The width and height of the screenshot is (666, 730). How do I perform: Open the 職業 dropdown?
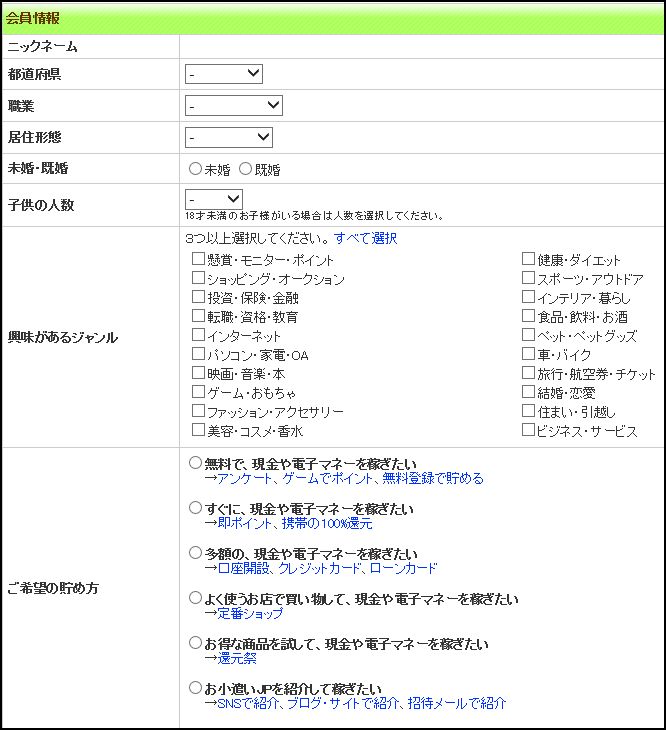coord(234,106)
